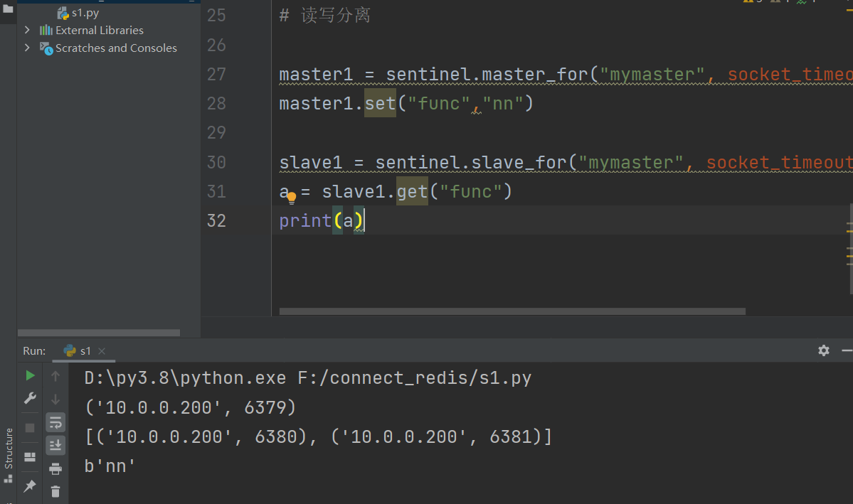Expand Scratches and Consoles node
Viewport: 853px width, 504px height.
[x=27, y=48]
